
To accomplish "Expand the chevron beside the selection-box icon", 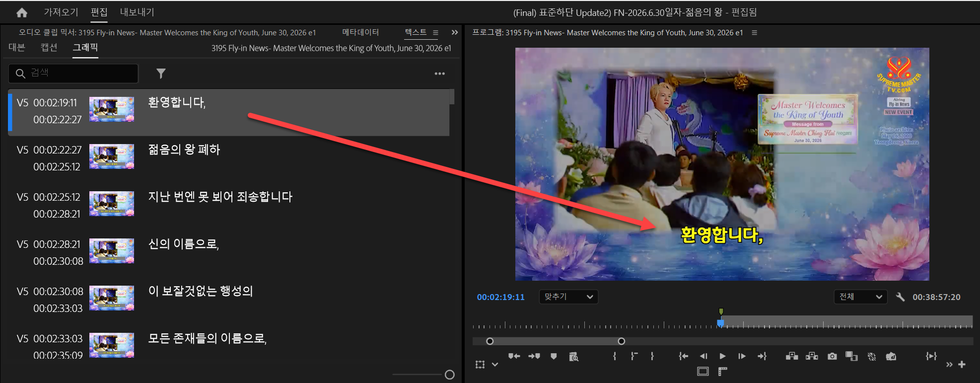I will [495, 365].
